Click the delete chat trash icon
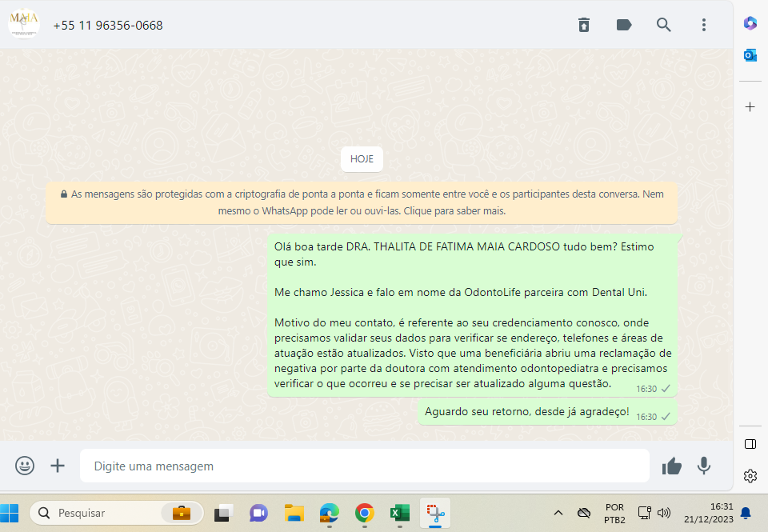768x532 pixels. click(x=584, y=25)
